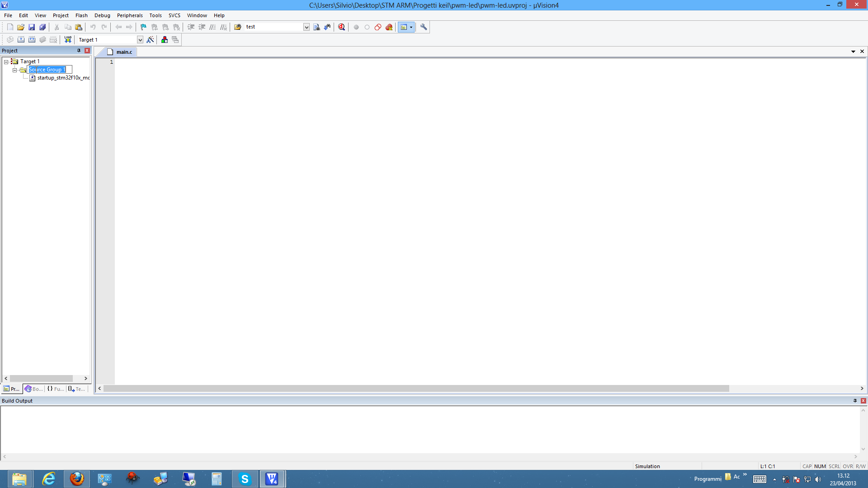Select startup_stm32f10x file in project tree

point(63,78)
